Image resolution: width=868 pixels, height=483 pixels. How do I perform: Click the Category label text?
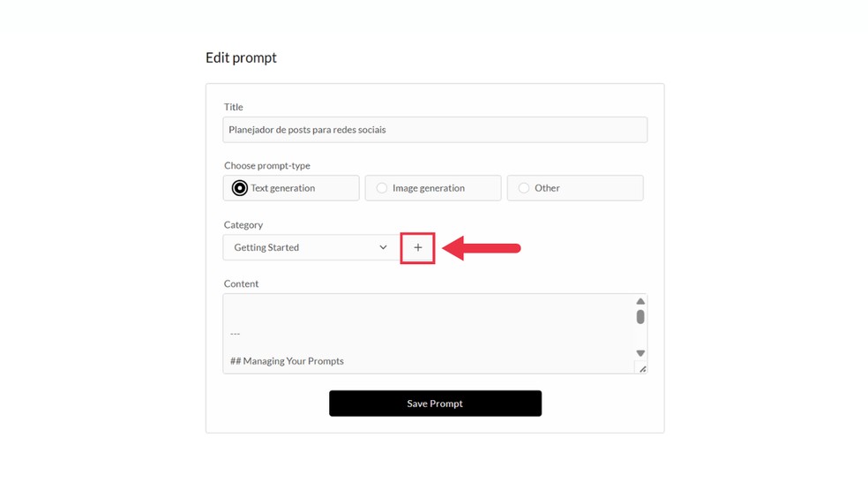(x=243, y=225)
